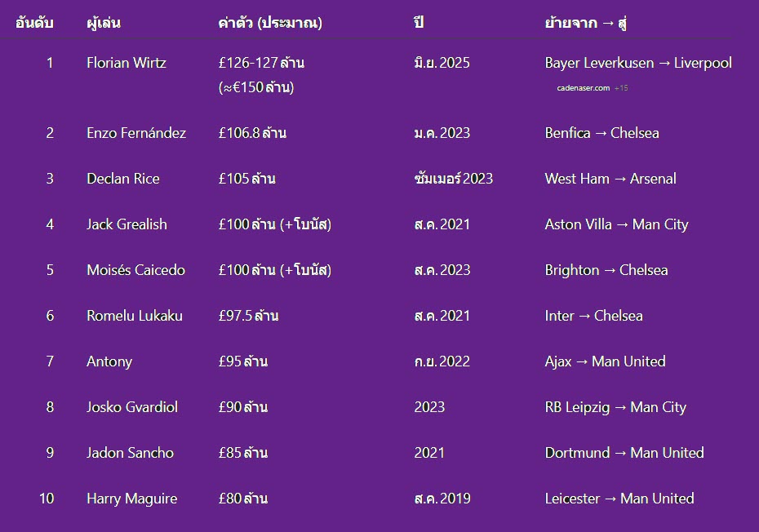
Task: Click the Romelu Lukaku name
Action: click(135, 316)
